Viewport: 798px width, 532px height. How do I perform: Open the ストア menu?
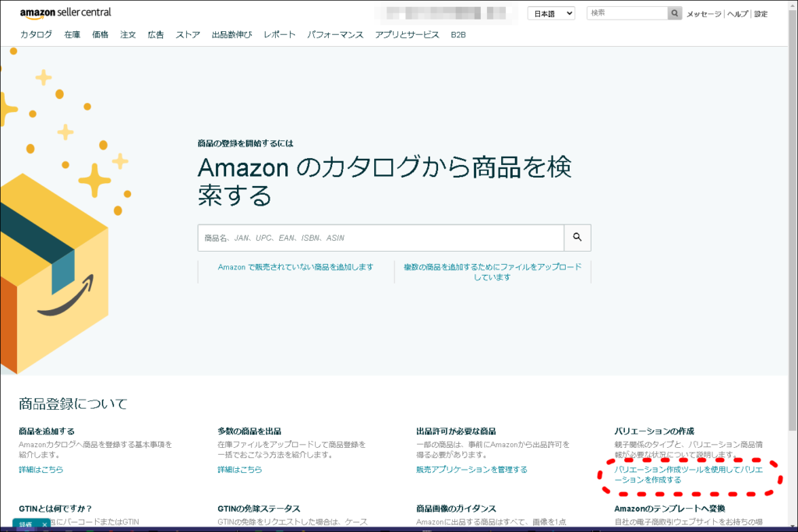tap(188, 34)
